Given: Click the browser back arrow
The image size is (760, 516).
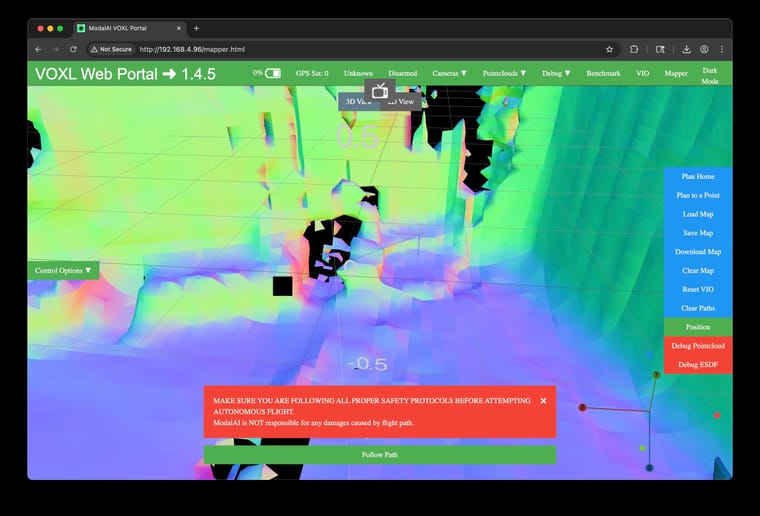Looking at the screenshot, I should tap(38, 49).
